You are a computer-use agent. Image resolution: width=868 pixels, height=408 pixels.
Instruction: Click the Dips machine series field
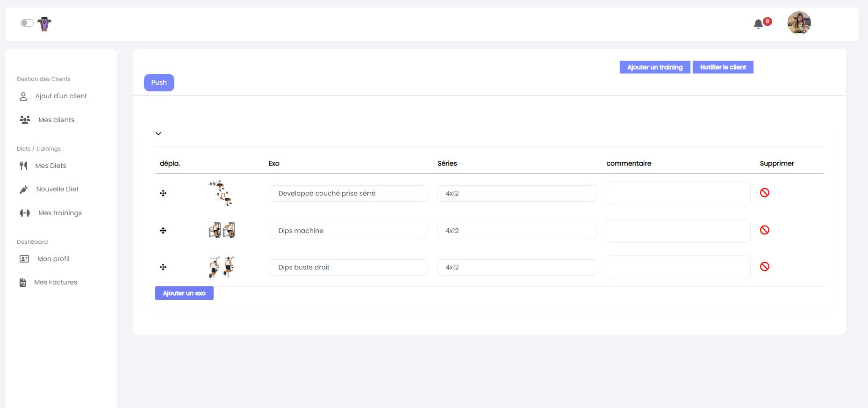517,231
